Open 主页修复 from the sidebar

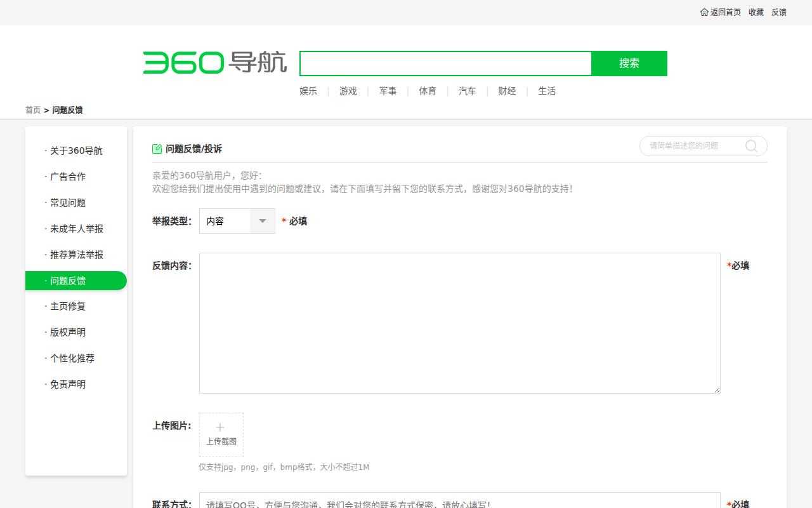coord(68,306)
